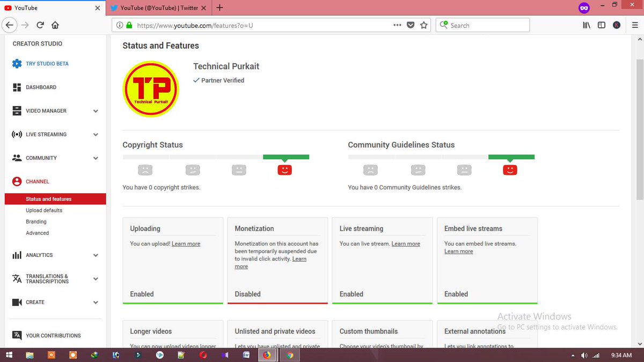The width and height of the screenshot is (644, 362).
Task: Click the Private Browsing mask icon
Action: pyautogui.click(x=584, y=8)
